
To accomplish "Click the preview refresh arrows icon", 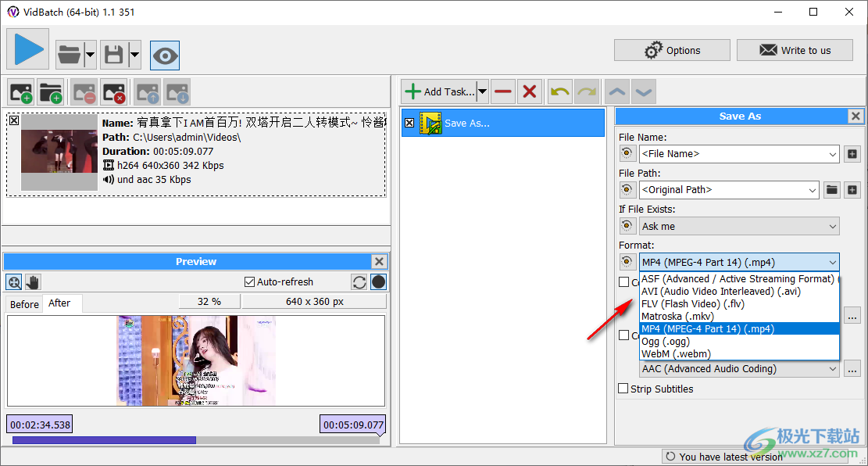I will pos(359,282).
